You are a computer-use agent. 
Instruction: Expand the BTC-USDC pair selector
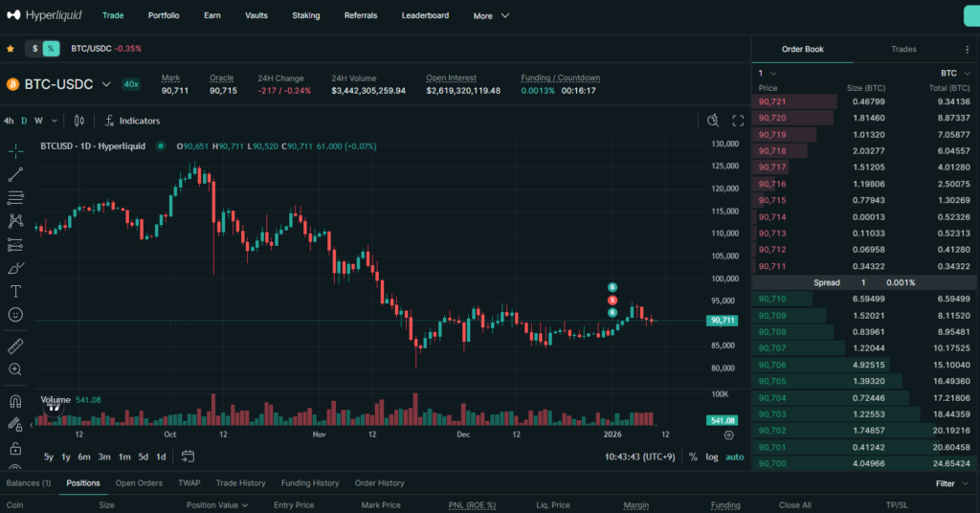pyautogui.click(x=106, y=84)
